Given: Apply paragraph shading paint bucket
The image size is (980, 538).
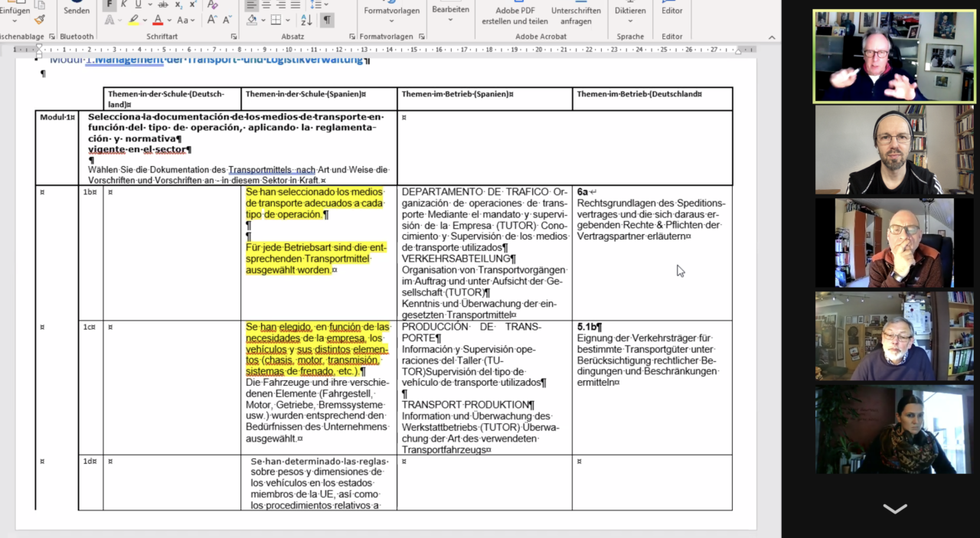Looking at the screenshot, I should click(x=251, y=20).
